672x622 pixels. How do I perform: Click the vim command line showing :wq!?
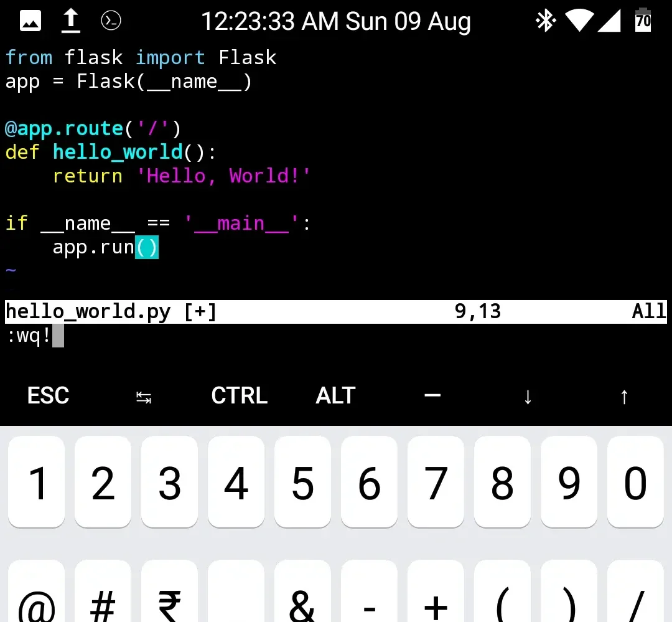(28, 336)
